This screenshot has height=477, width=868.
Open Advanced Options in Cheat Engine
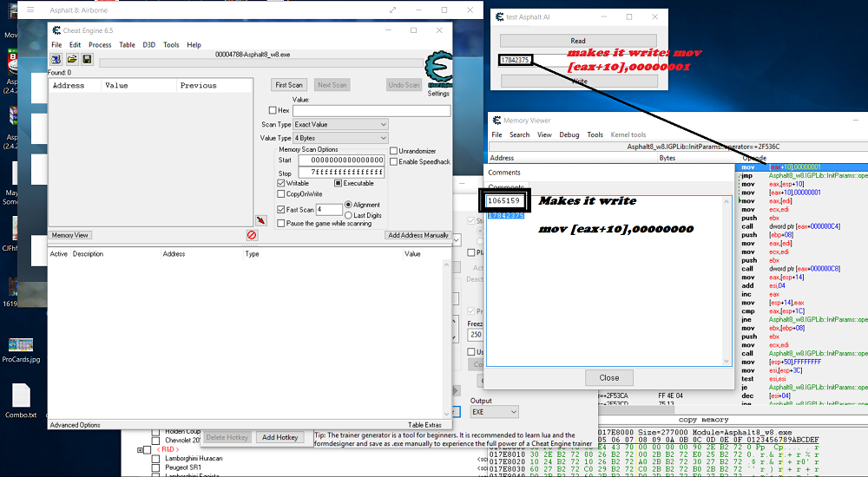tap(76, 425)
